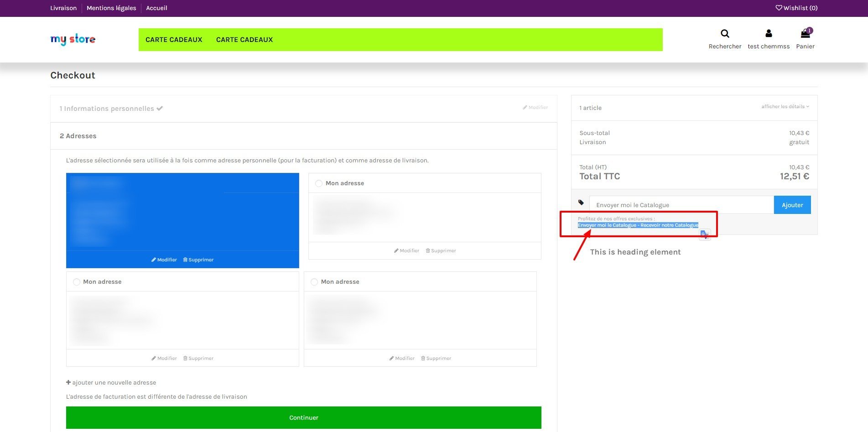Image resolution: width=868 pixels, height=432 pixels.
Task: Click the promo code tag icon
Action: (581, 203)
